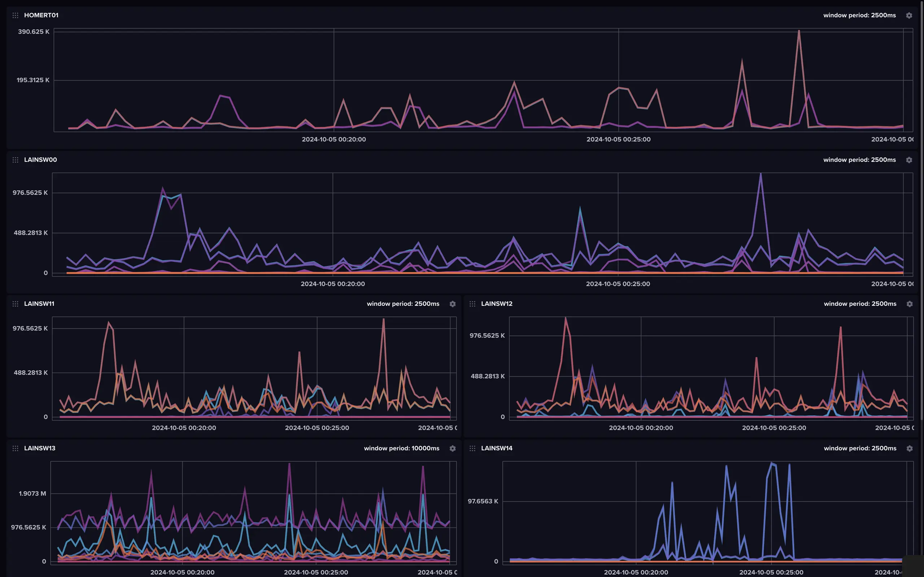The image size is (924, 577).
Task: Click the LAINSW12 drag handle dots
Action: tap(472, 304)
